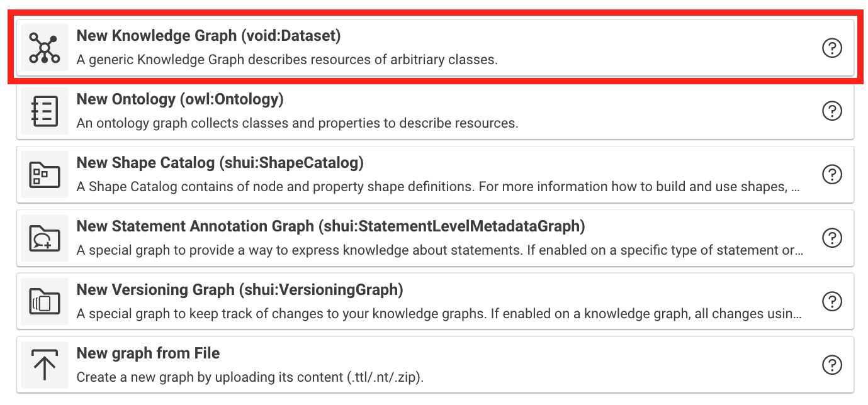Viewport: 868px width, 405px height.
Task: Click the ontology graph description text
Action: (297, 123)
